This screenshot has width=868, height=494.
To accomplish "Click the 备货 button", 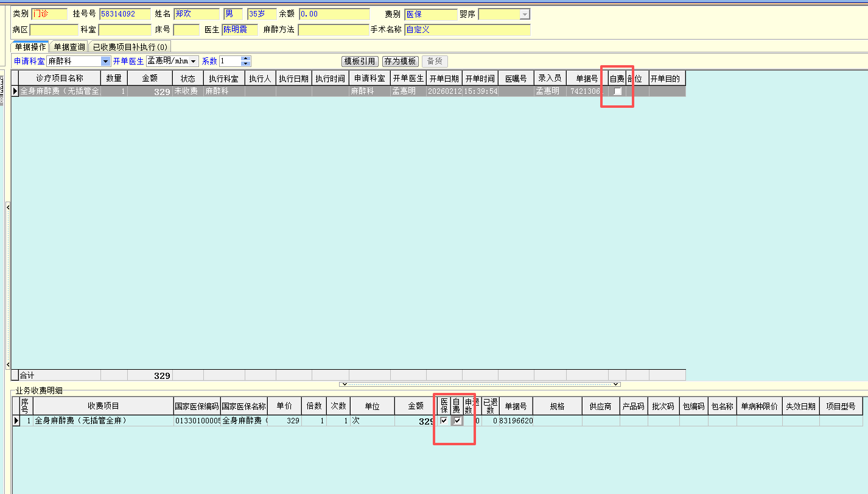I will point(435,61).
